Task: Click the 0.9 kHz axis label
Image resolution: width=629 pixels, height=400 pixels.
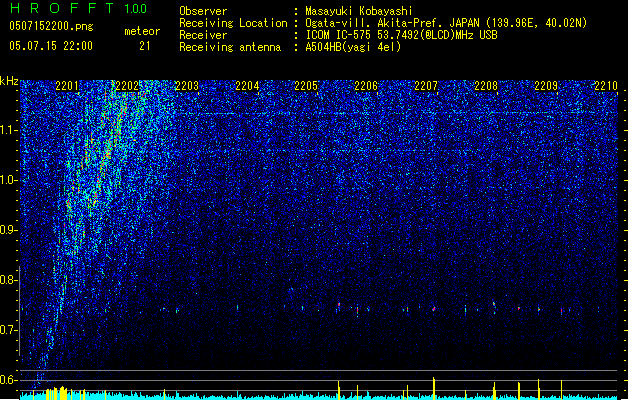Action: coord(9,230)
